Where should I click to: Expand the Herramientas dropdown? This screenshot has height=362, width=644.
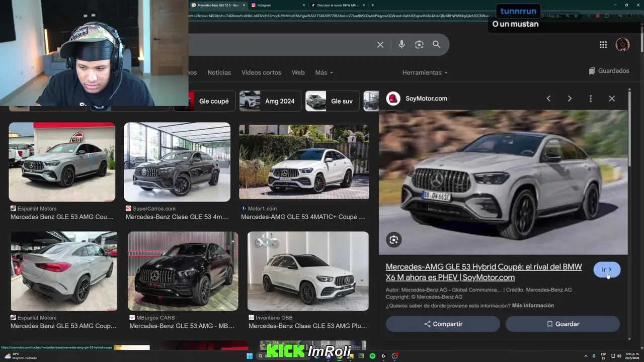click(x=425, y=72)
